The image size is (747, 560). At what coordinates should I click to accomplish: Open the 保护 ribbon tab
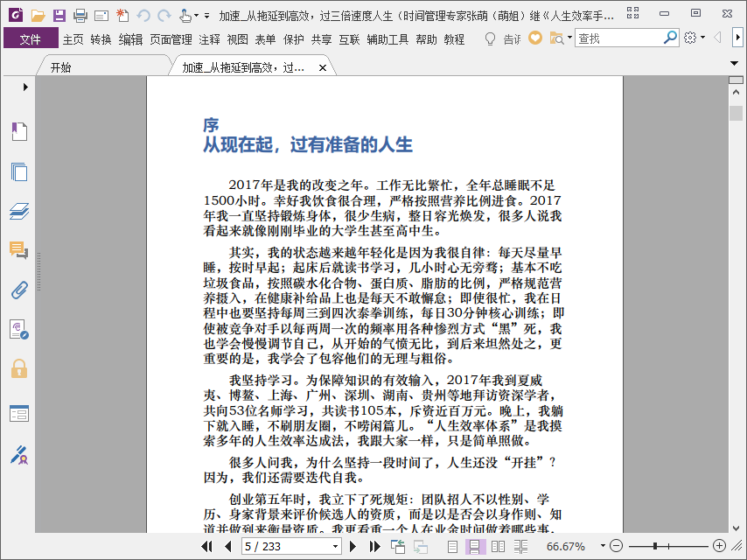(294, 39)
